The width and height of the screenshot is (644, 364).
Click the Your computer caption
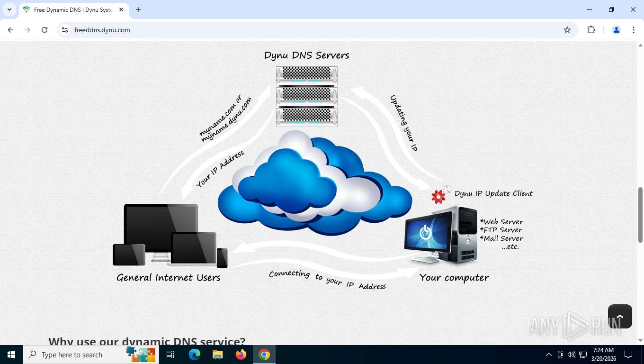(454, 278)
